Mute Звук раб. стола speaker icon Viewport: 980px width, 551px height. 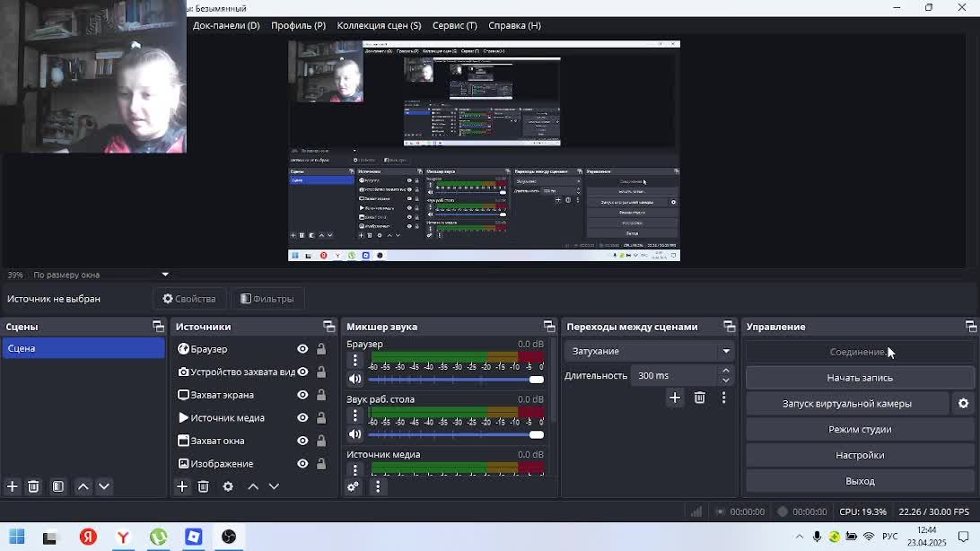point(355,434)
